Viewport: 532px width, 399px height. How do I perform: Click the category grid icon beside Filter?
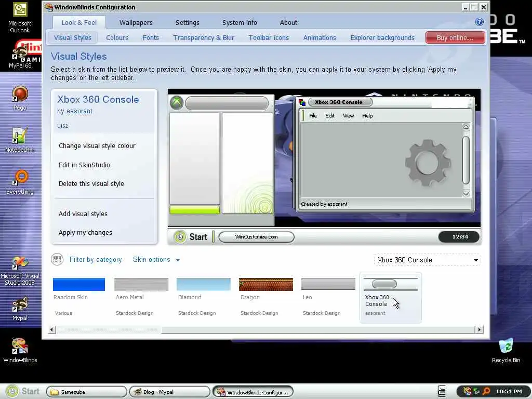57,260
